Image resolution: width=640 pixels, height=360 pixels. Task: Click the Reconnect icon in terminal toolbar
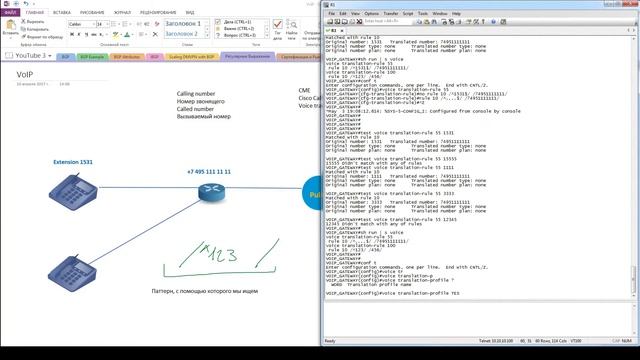352,21
